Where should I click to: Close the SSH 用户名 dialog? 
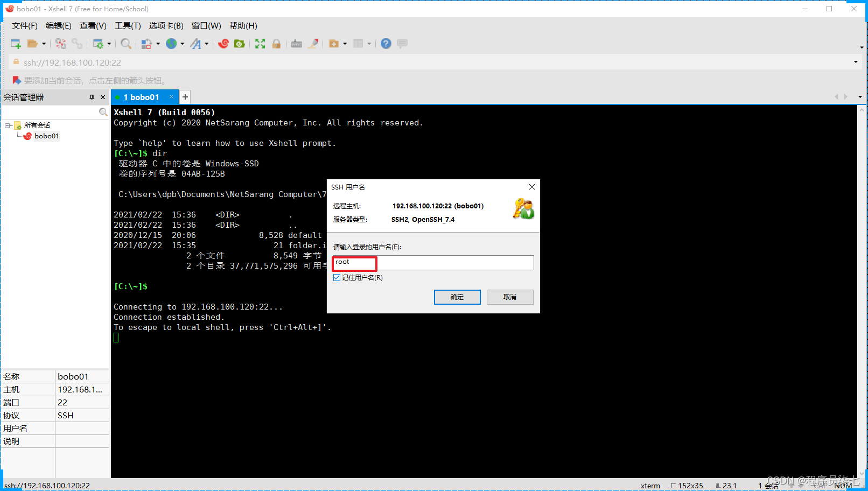pyautogui.click(x=532, y=187)
